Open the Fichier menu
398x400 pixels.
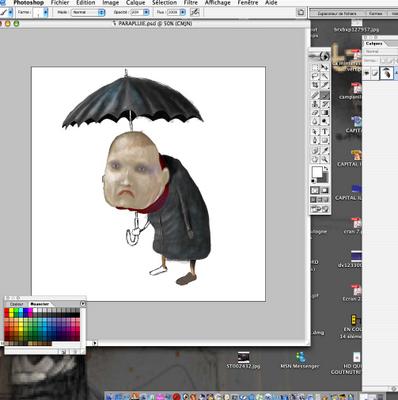60,3
